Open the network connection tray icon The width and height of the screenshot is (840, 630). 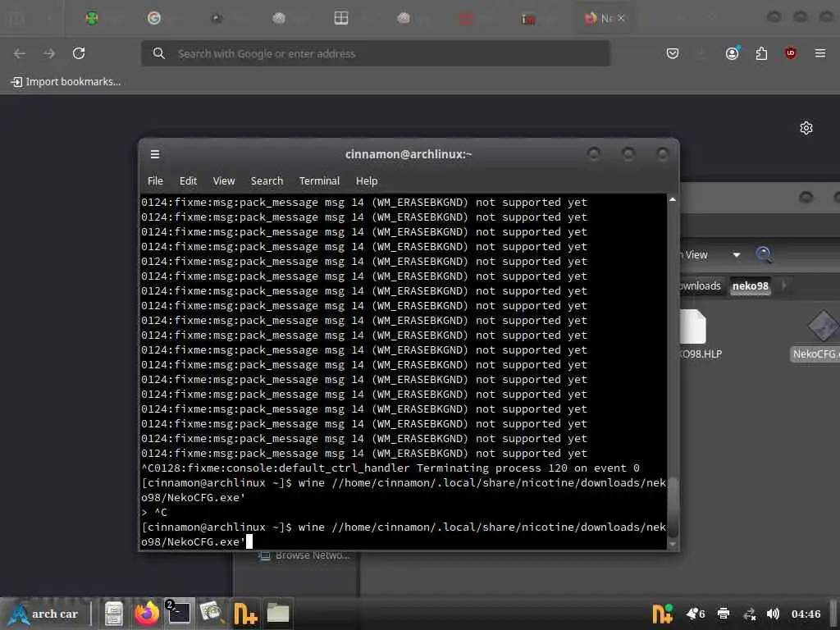point(750,614)
